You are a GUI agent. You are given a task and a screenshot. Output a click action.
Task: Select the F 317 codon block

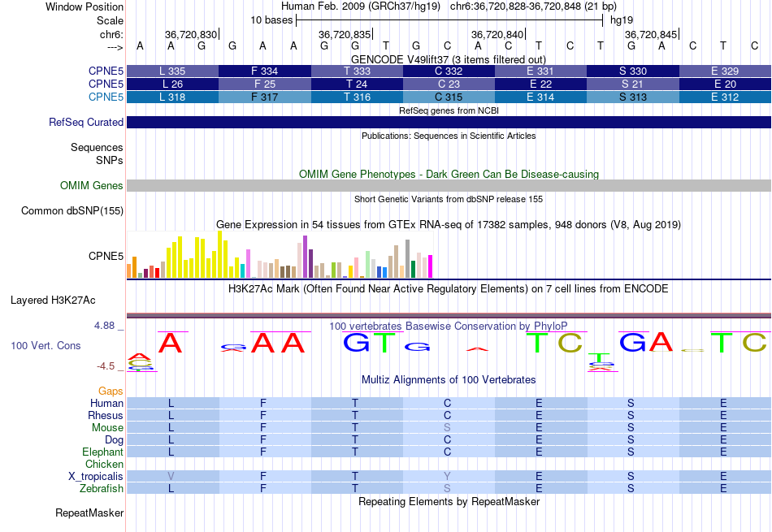click(x=265, y=97)
